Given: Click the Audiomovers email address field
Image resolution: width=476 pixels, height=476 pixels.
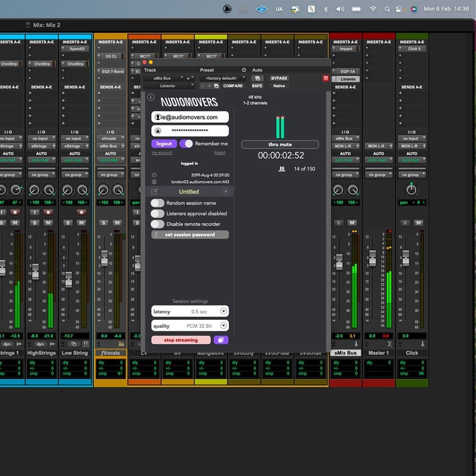Looking at the screenshot, I should coord(190,117).
